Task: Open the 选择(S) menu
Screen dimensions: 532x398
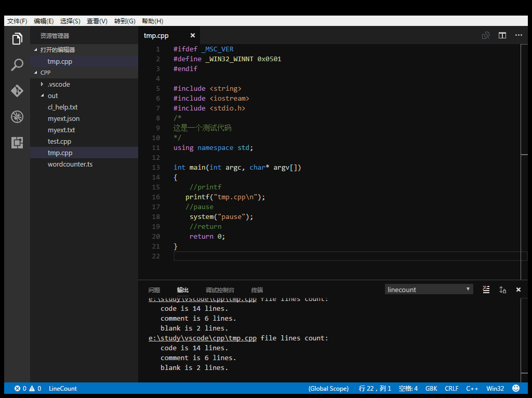Action: [70, 21]
